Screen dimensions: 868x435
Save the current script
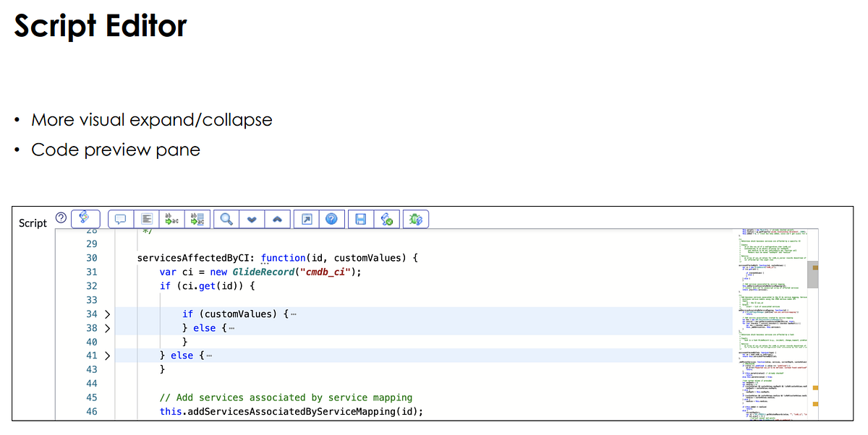click(x=360, y=218)
